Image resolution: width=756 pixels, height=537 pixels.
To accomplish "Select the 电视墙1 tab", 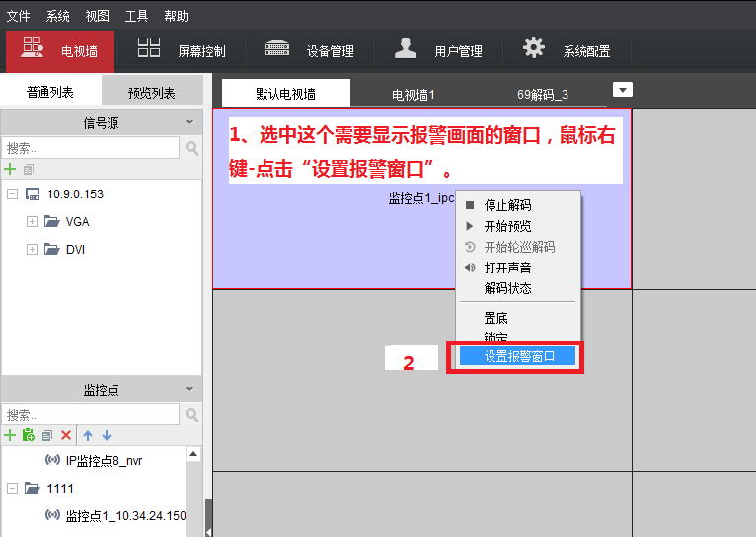I will 414,95.
